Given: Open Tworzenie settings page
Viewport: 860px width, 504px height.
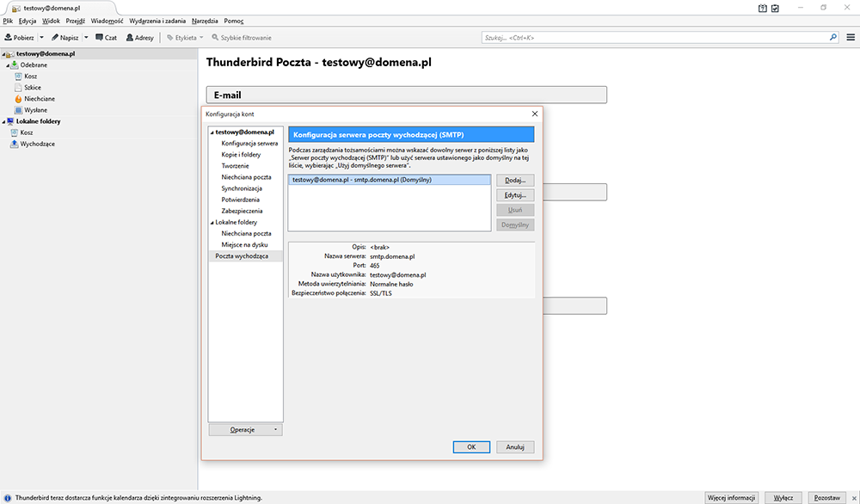Looking at the screenshot, I should pyautogui.click(x=235, y=166).
